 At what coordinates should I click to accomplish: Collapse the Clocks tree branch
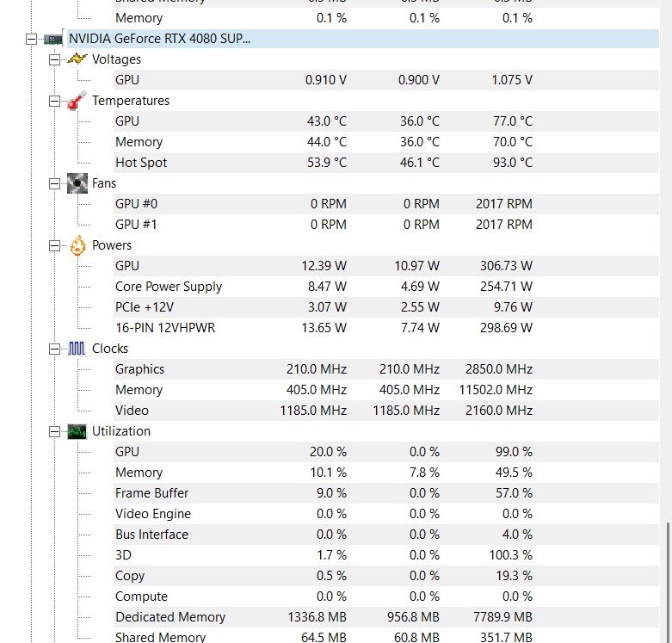[55, 349]
